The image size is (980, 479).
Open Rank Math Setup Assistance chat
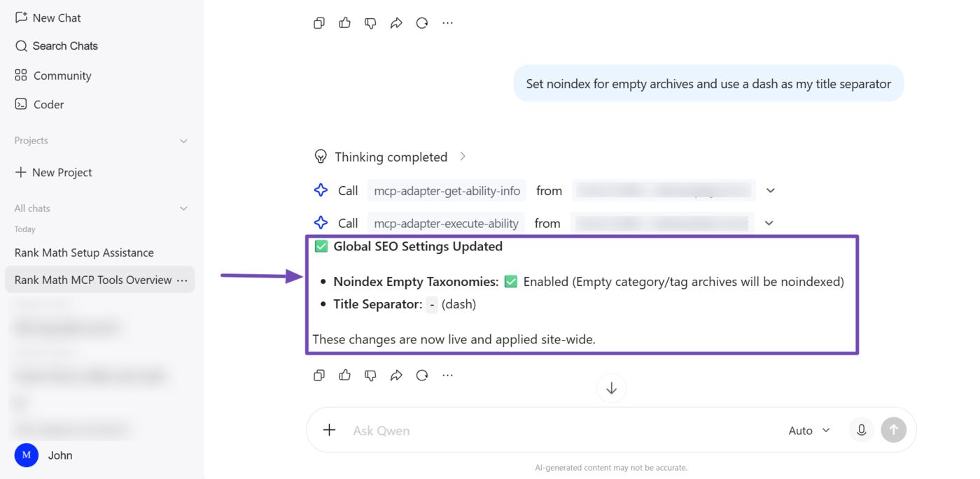tap(84, 252)
